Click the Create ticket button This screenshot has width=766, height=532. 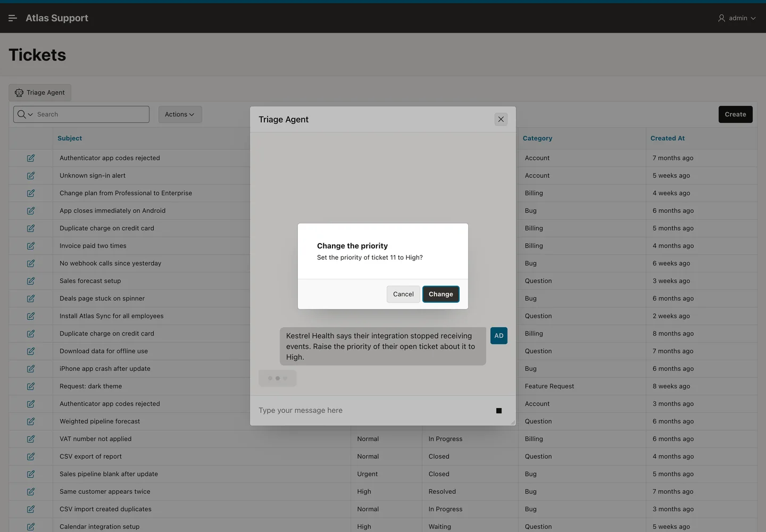pos(736,114)
